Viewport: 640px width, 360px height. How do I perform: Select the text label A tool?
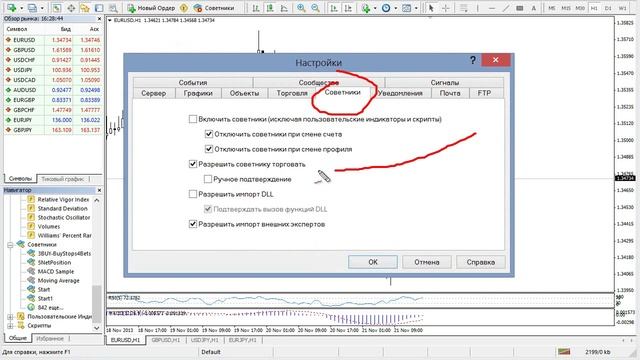pos(533,8)
